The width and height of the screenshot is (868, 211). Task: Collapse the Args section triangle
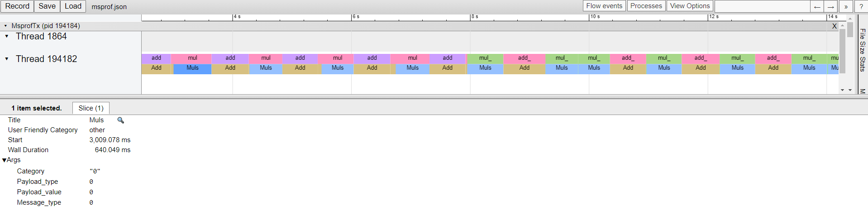coord(5,160)
